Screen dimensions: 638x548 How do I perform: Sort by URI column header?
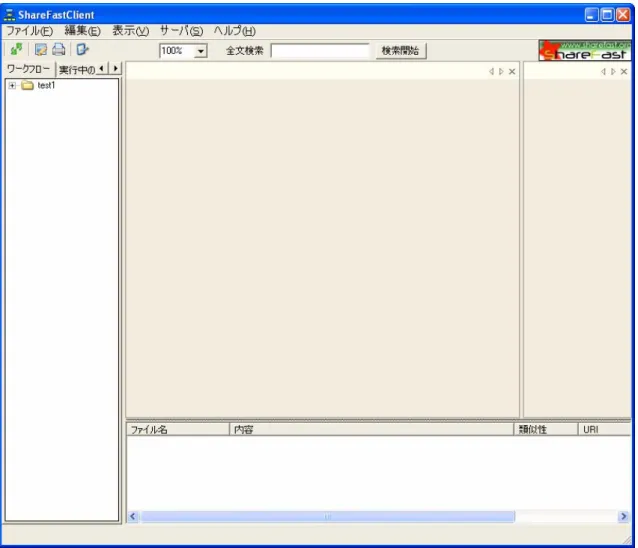[605, 429]
